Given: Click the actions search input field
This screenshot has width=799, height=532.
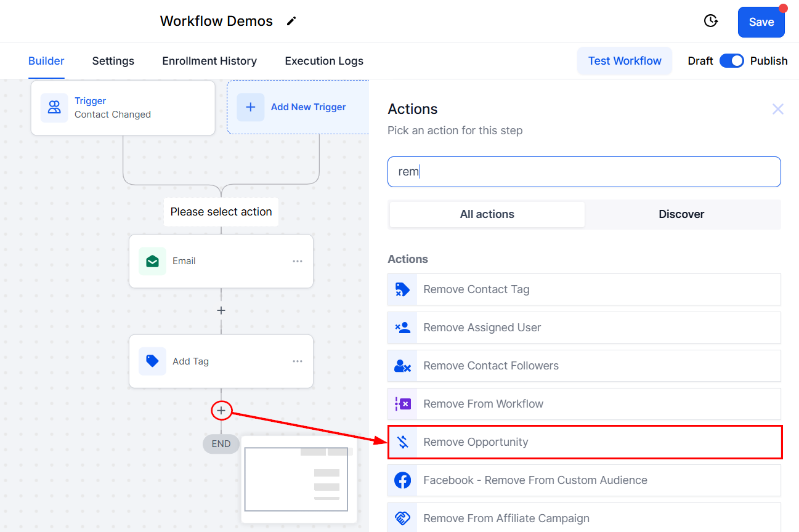Looking at the screenshot, I should click(x=584, y=172).
